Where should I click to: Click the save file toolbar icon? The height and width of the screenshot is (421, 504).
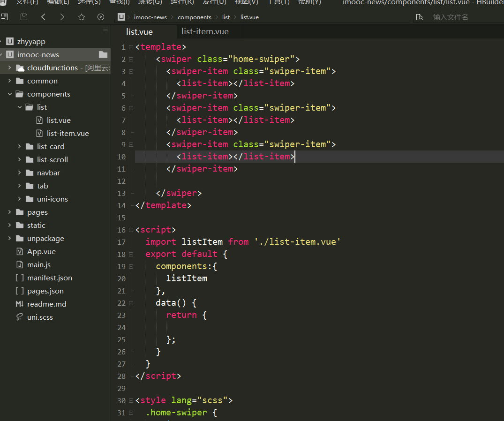click(24, 17)
